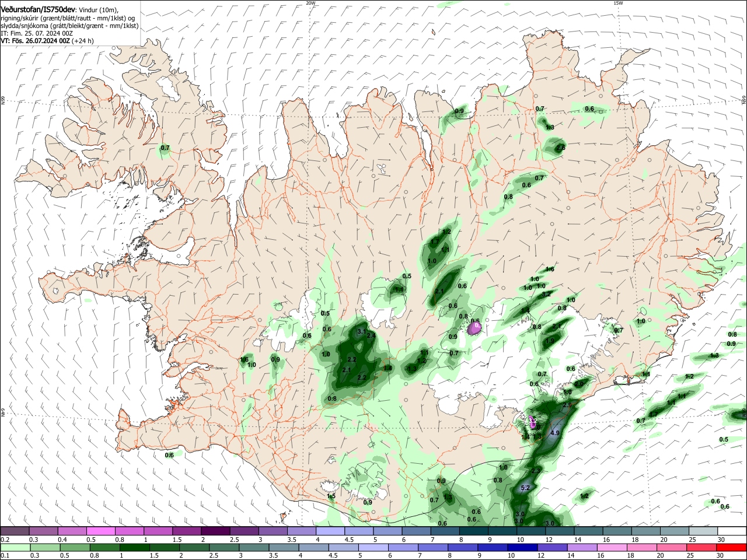This screenshot has height=560, width=747.
Task: Pick the 8–9 dark teal swatch in upper row
Action: 474,531
